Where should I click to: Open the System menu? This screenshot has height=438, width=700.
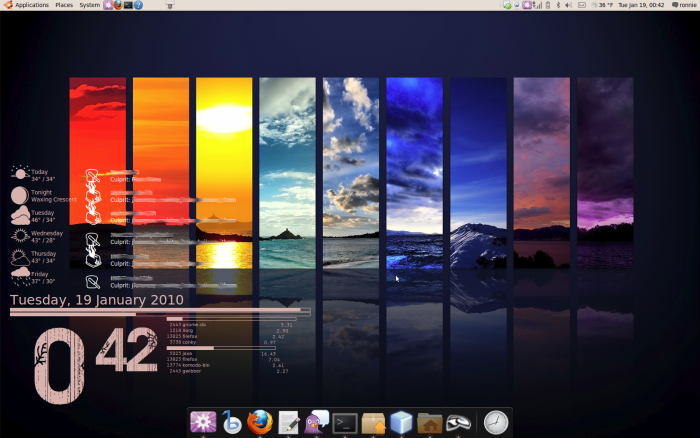point(89,5)
